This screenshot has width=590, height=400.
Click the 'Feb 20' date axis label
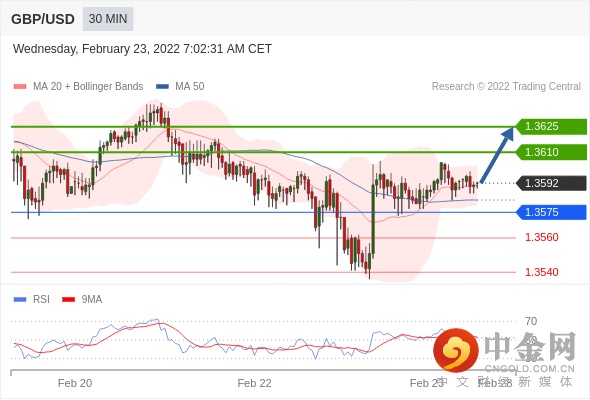coord(75,383)
